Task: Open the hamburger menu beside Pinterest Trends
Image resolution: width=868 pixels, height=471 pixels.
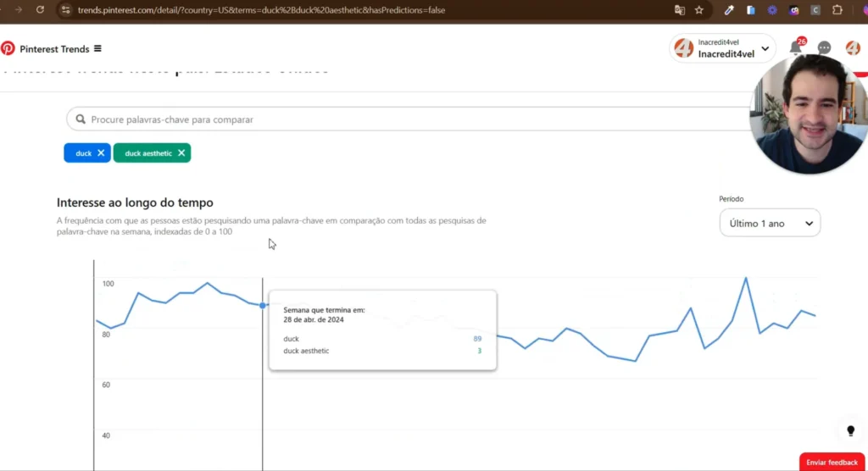Action: point(97,48)
